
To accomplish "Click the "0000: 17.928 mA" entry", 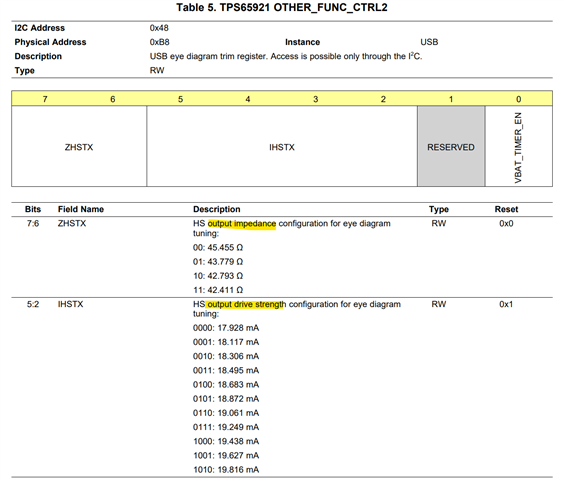I will click(226, 328).
